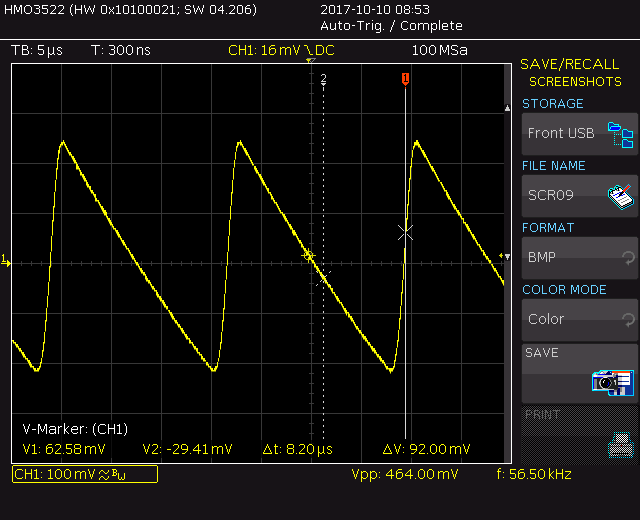Select the SCREENSHOTS submenu title

(x=574, y=82)
